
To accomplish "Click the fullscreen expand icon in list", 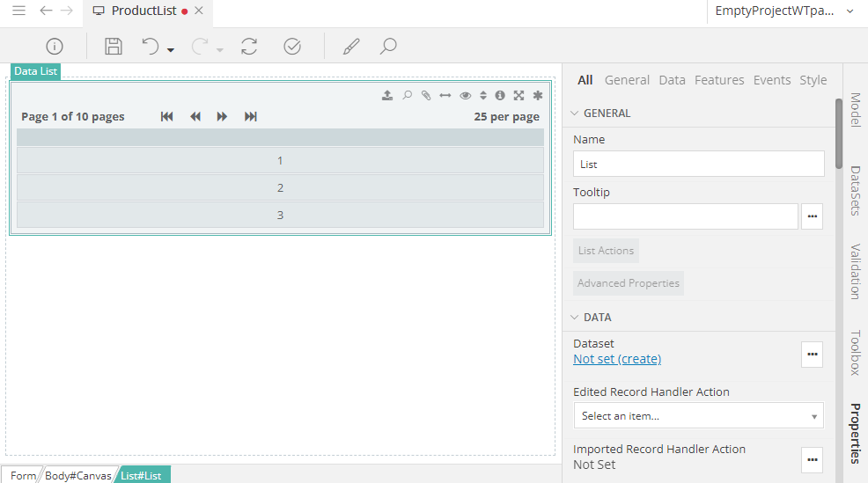I will 519,96.
